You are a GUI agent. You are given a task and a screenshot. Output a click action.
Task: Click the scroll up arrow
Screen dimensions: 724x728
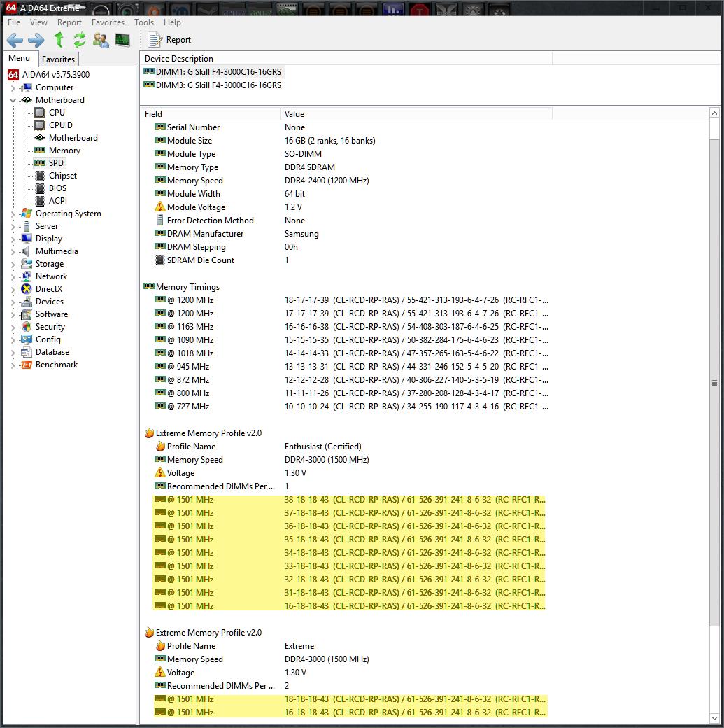point(715,113)
